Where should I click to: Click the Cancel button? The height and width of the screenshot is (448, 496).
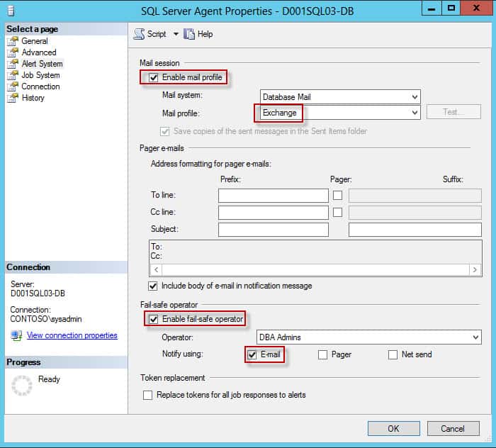click(453, 429)
